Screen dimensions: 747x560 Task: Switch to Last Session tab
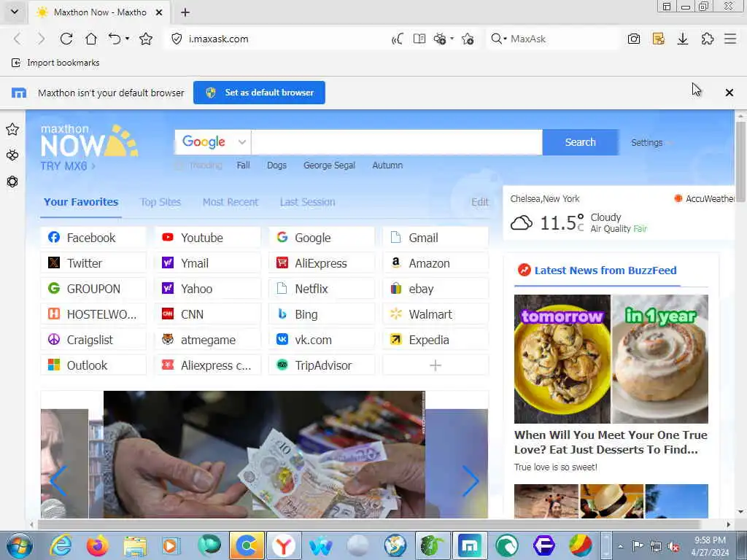[x=307, y=202]
